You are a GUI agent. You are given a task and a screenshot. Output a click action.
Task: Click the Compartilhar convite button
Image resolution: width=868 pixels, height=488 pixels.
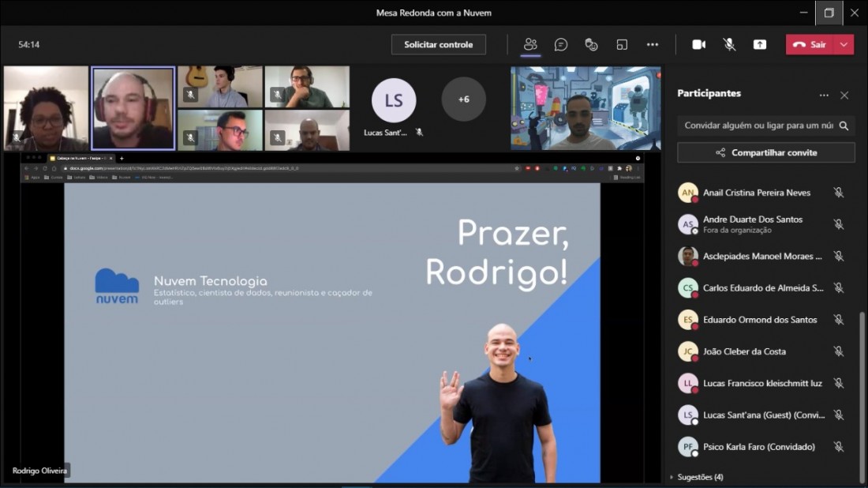(x=766, y=152)
